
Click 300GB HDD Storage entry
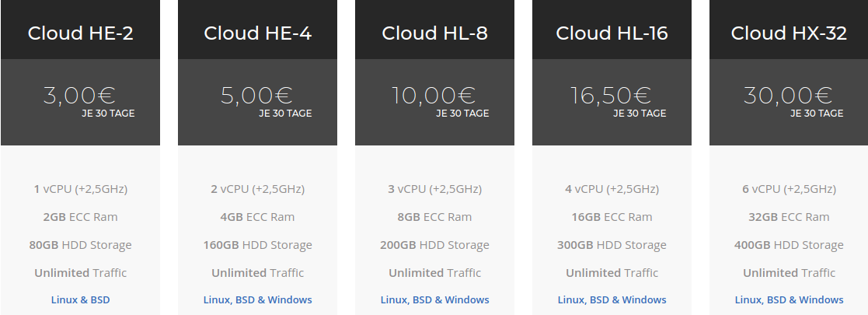click(x=612, y=245)
